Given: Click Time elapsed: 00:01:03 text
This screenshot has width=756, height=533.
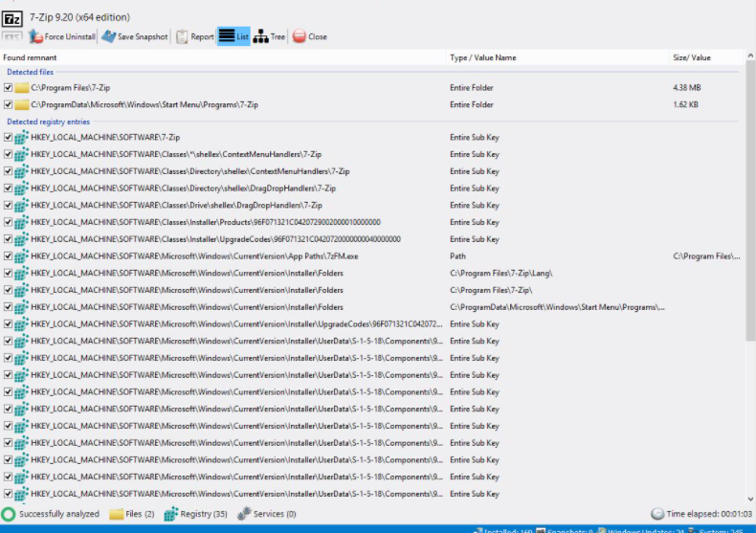Looking at the screenshot, I should 709,514.
